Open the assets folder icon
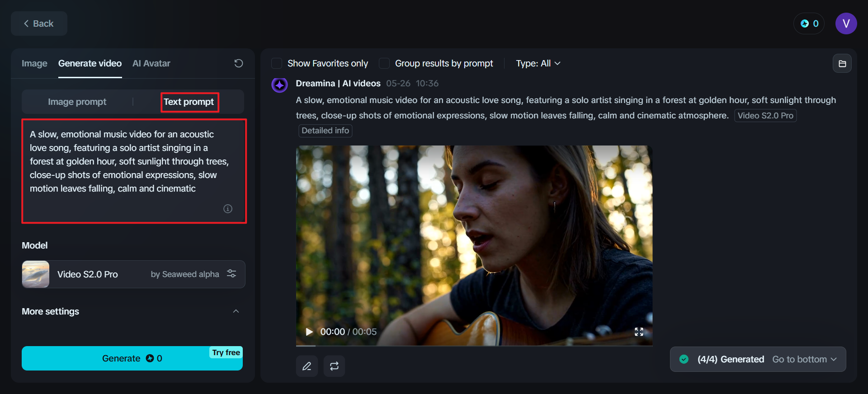Viewport: 868px width, 394px height. (842, 64)
